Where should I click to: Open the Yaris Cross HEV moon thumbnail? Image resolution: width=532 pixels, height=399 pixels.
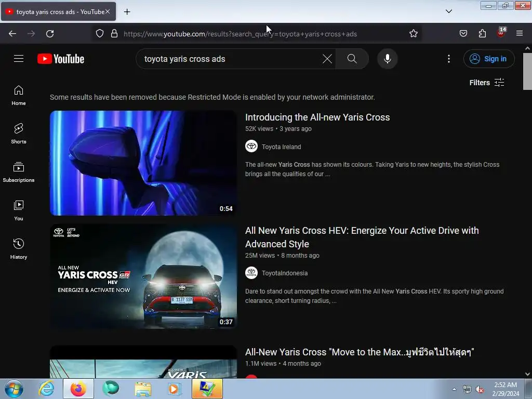tap(143, 276)
